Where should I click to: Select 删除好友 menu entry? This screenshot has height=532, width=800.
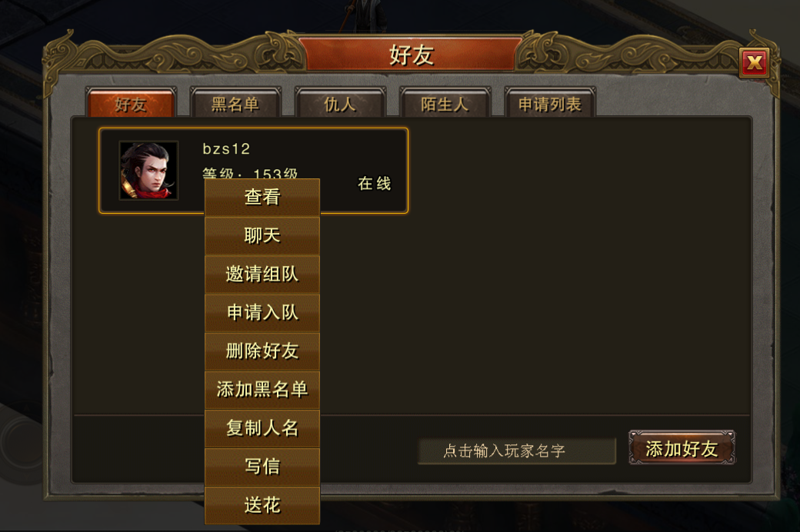pyautogui.click(x=262, y=351)
